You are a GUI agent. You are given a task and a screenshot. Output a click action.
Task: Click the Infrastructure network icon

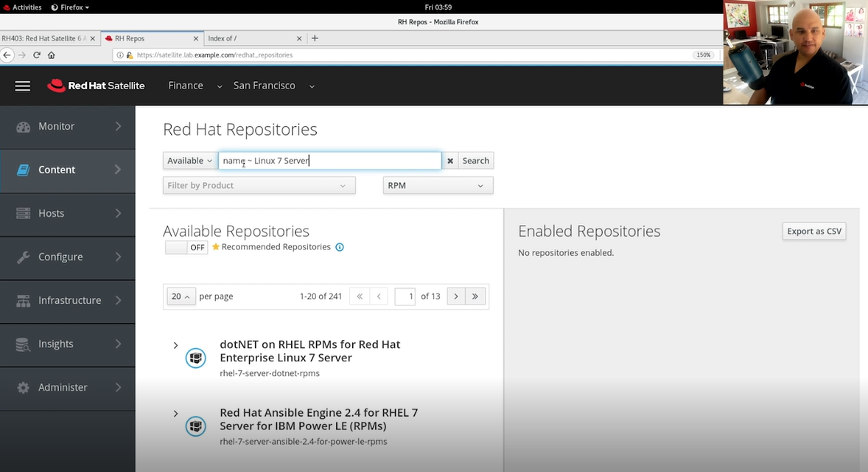click(x=24, y=301)
